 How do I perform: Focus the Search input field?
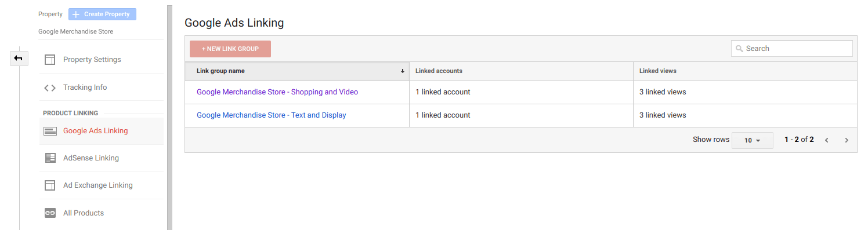(791, 49)
